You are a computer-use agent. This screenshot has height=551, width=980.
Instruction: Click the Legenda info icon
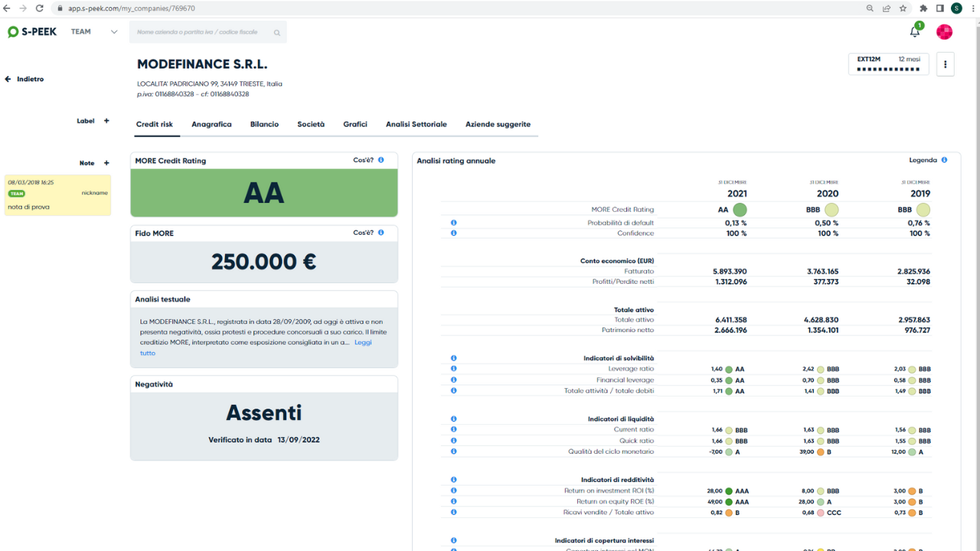pyautogui.click(x=944, y=160)
